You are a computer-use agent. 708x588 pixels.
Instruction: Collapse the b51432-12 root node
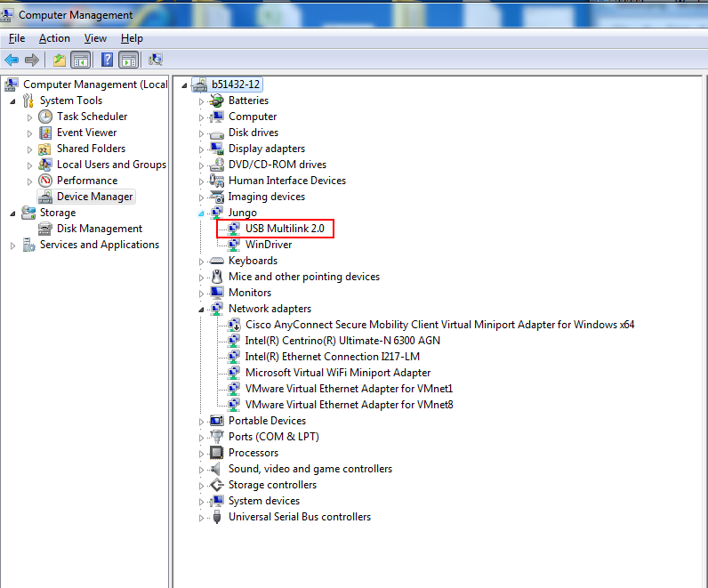coord(184,85)
